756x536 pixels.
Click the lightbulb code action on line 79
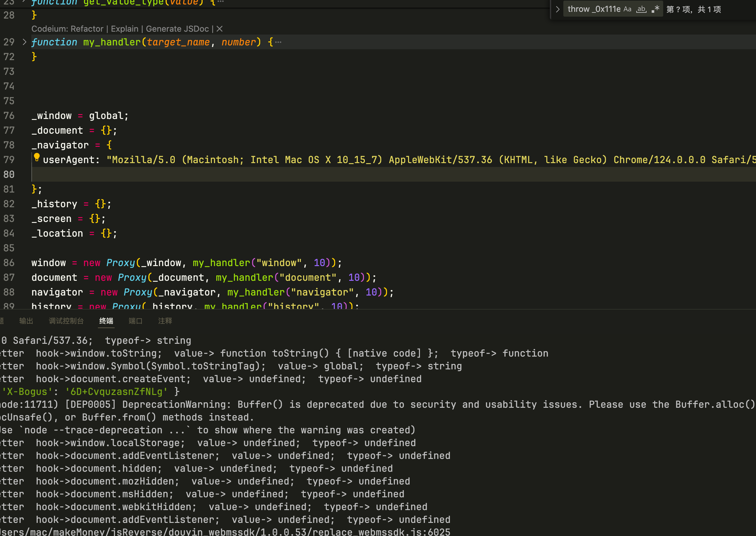coord(37,157)
